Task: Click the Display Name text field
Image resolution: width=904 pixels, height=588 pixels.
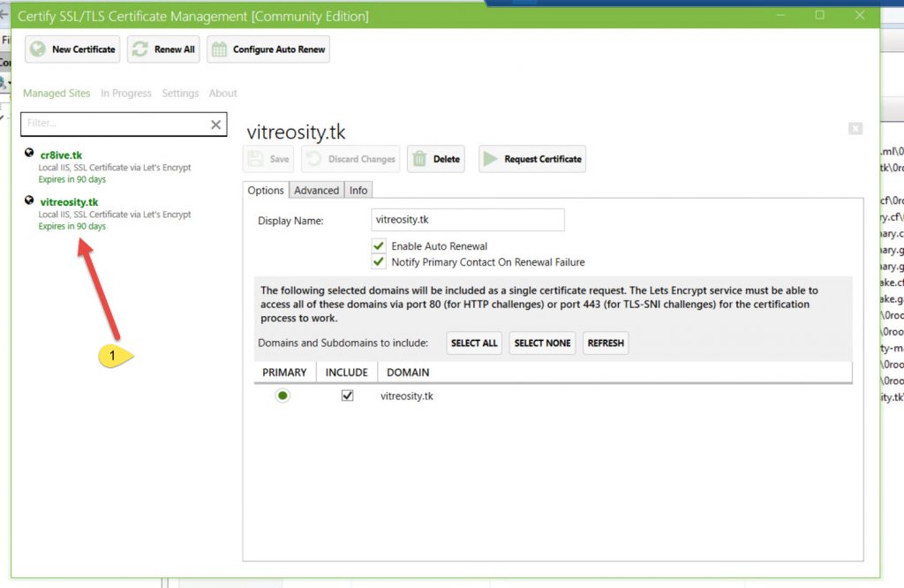Action: click(x=467, y=220)
